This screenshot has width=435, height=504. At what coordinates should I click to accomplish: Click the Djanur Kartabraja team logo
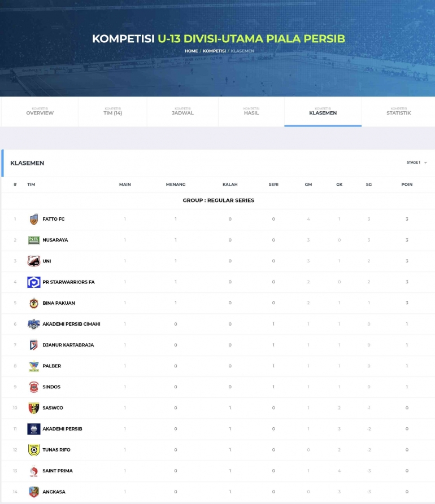click(x=34, y=345)
